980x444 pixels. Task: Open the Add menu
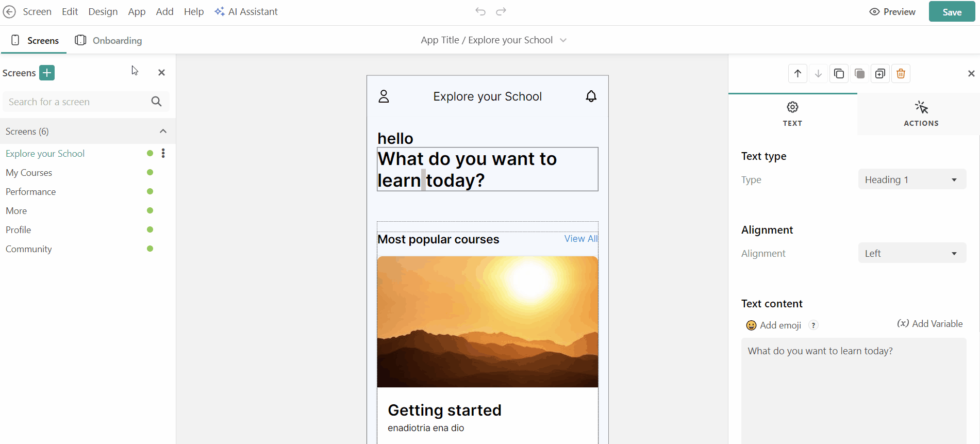tap(164, 12)
